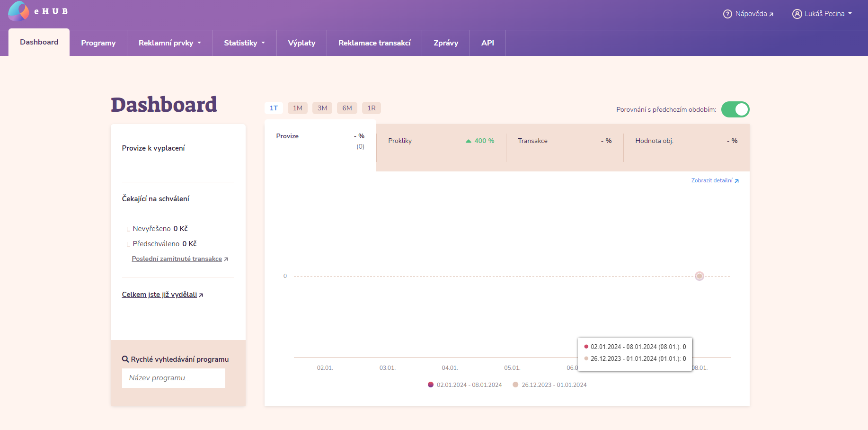Viewport: 868px width, 430px height.
Task: Click the search magnifier icon
Action: pos(125,359)
